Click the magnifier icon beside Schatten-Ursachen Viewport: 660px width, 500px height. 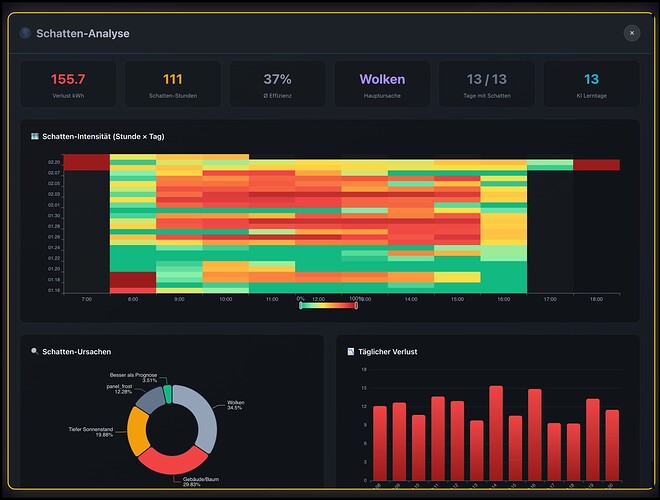(x=35, y=351)
